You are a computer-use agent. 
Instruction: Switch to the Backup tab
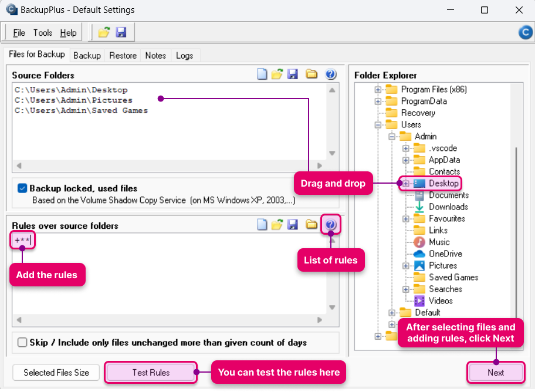coord(87,55)
